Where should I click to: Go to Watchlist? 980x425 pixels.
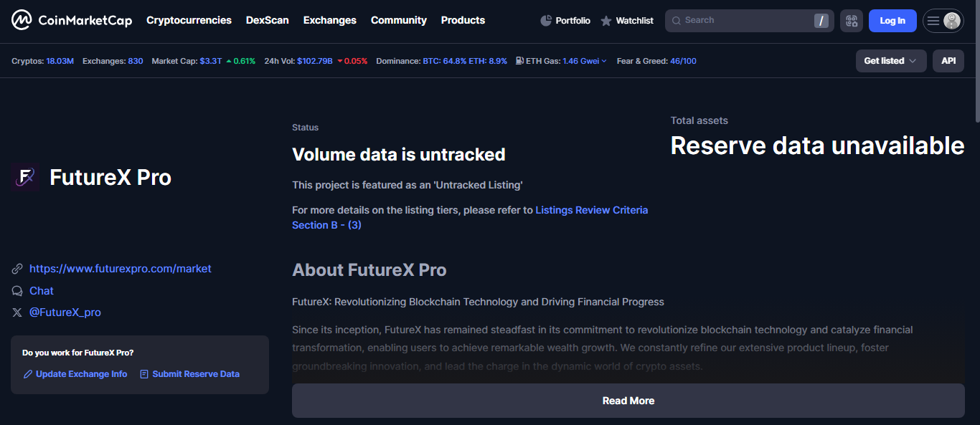[627, 21]
